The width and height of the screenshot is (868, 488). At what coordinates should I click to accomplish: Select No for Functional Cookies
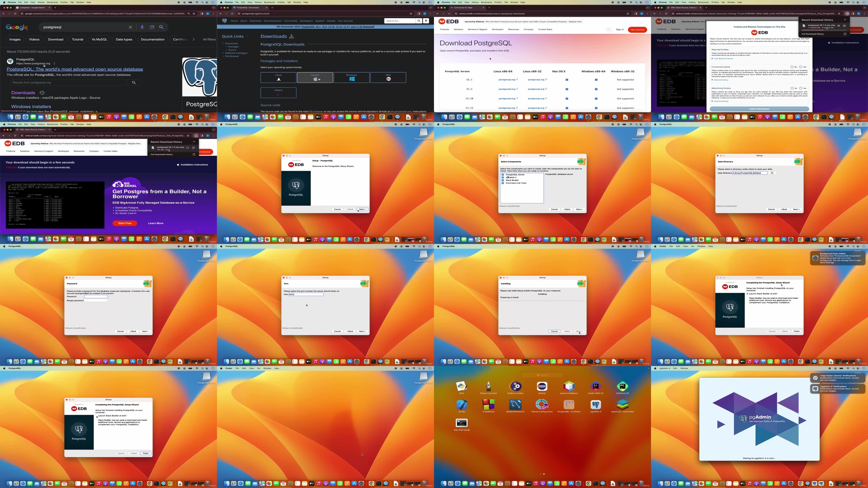click(792, 67)
